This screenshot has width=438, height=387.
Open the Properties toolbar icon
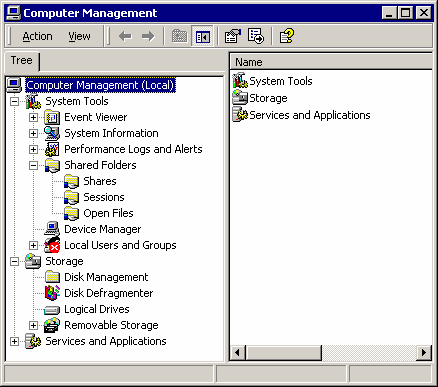pyautogui.click(x=233, y=36)
